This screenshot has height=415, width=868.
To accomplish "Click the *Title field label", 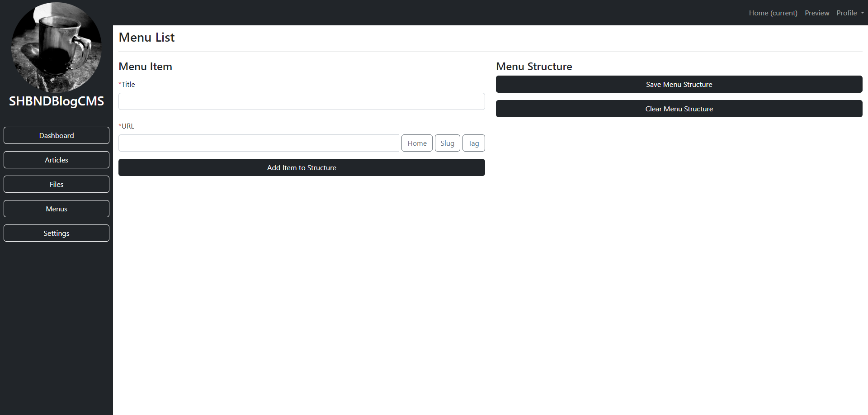I will (127, 84).
